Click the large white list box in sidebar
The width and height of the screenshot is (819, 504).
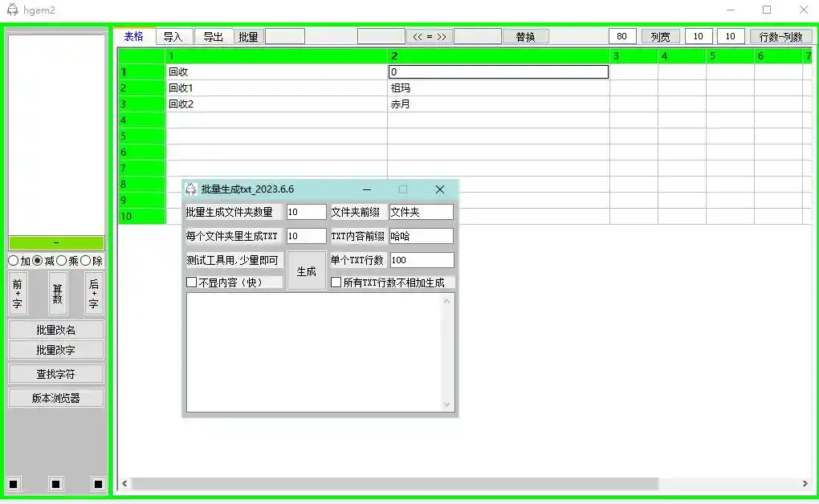[x=56, y=134]
